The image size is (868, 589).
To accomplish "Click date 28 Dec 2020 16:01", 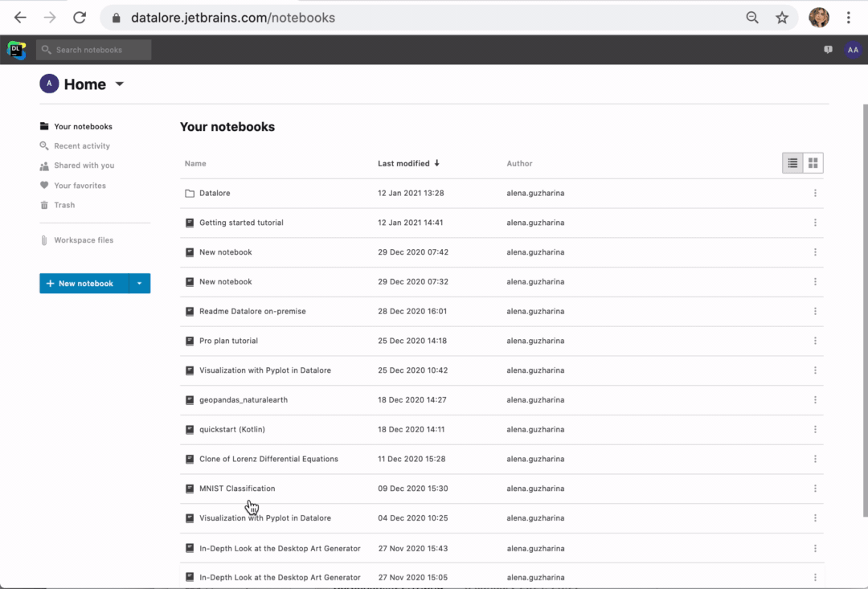I will tap(411, 311).
